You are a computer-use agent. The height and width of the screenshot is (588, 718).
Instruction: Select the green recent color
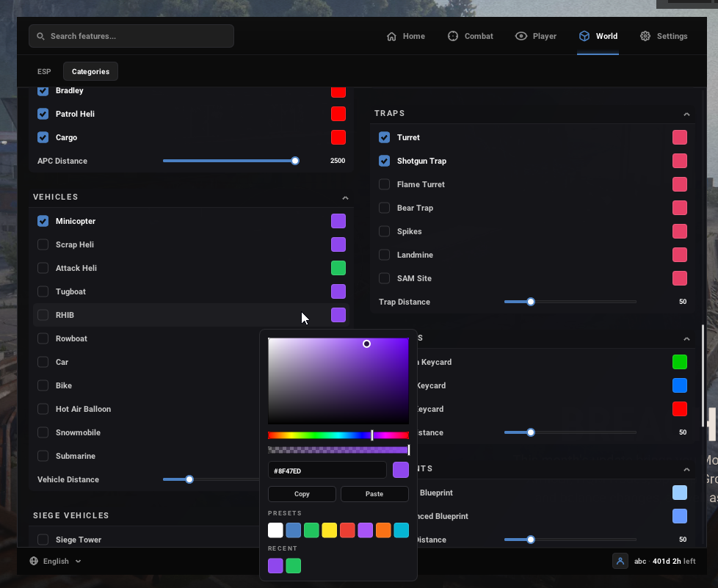294,565
